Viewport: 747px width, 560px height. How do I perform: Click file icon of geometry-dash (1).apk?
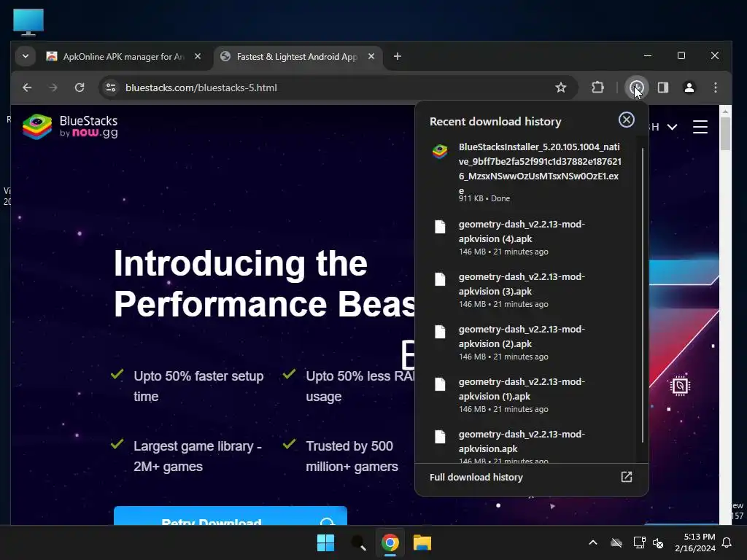click(440, 384)
